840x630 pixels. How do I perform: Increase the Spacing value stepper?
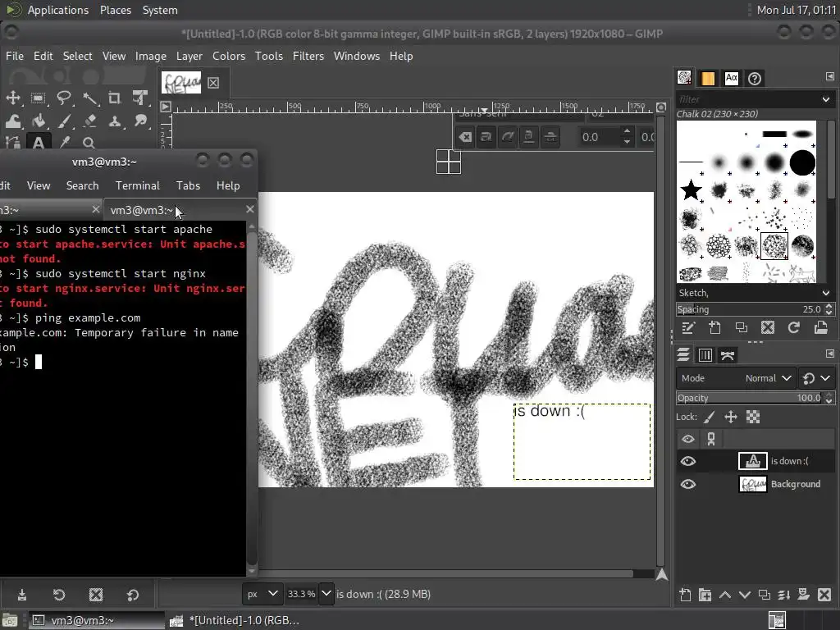[829, 305]
